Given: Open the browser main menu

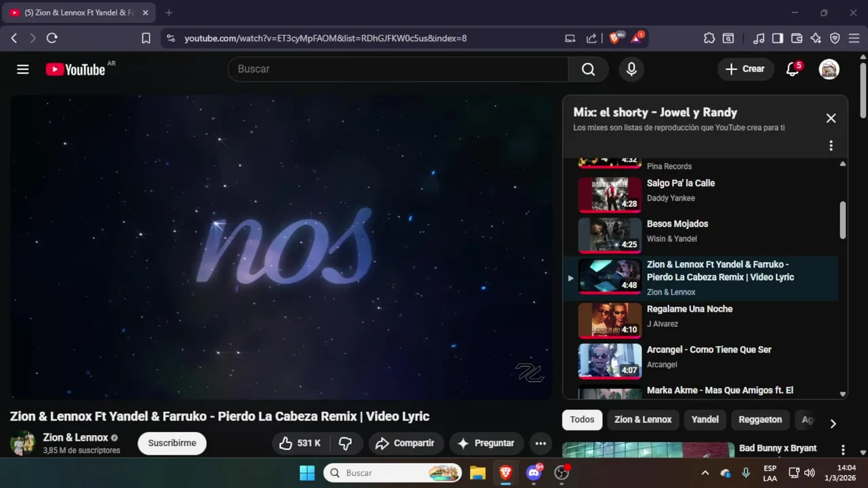Looking at the screenshot, I should point(854,38).
